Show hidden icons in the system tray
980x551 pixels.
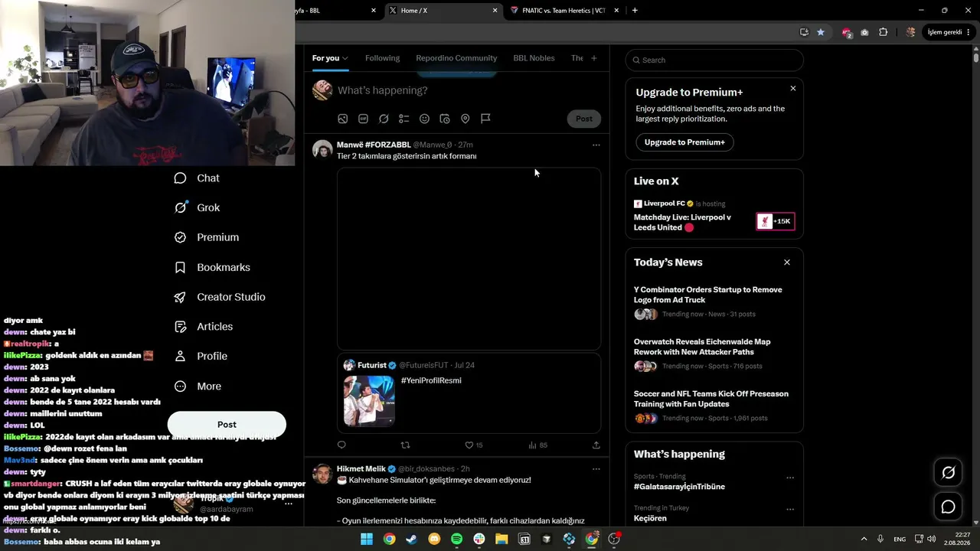coord(864,539)
